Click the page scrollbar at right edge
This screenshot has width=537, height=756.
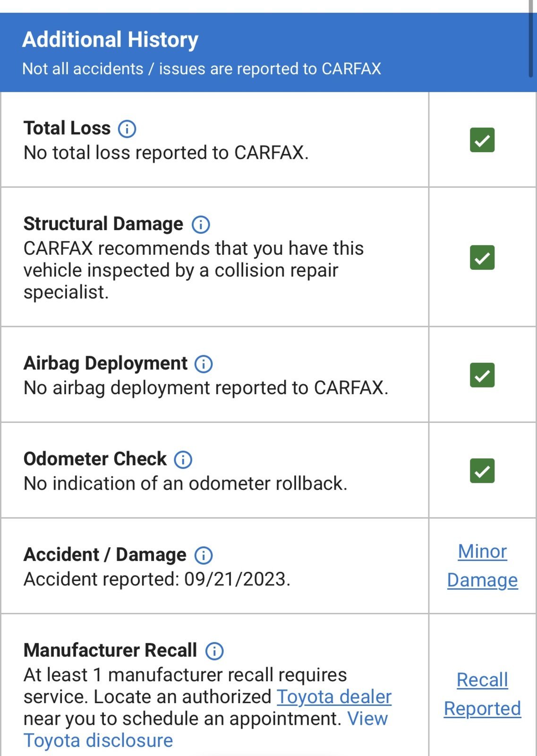tap(530, 38)
